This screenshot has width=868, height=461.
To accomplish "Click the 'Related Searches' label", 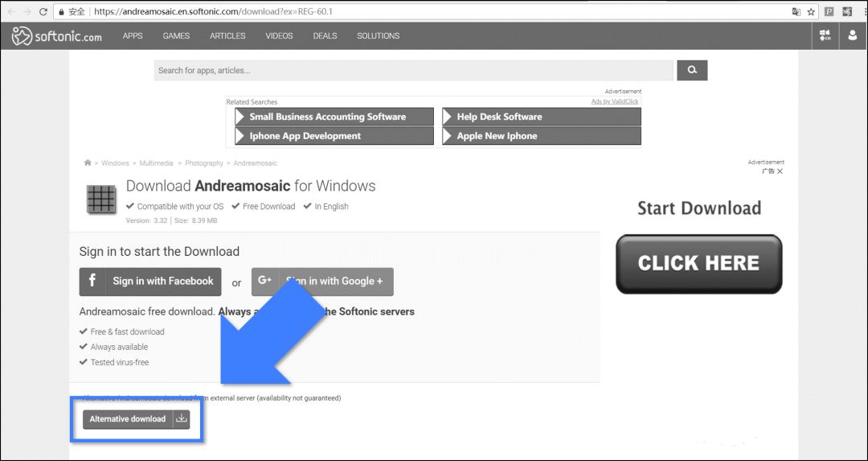I will [x=252, y=102].
